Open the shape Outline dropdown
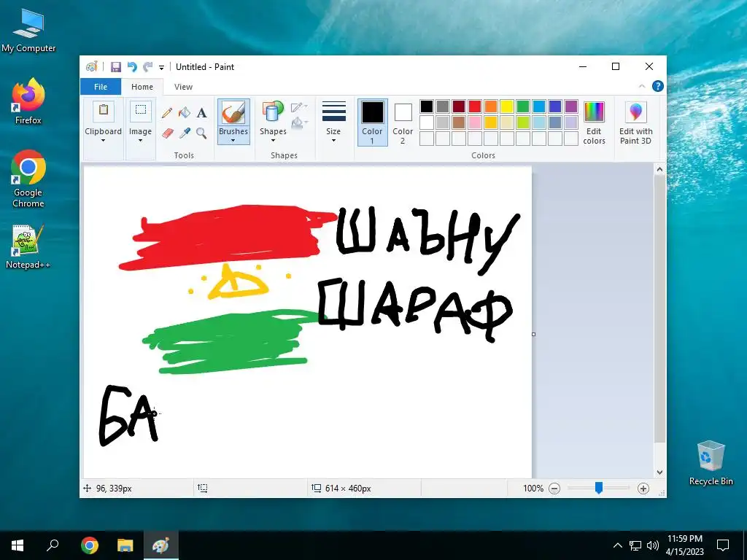This screenshot has height=560, width=747. (299, 106)
